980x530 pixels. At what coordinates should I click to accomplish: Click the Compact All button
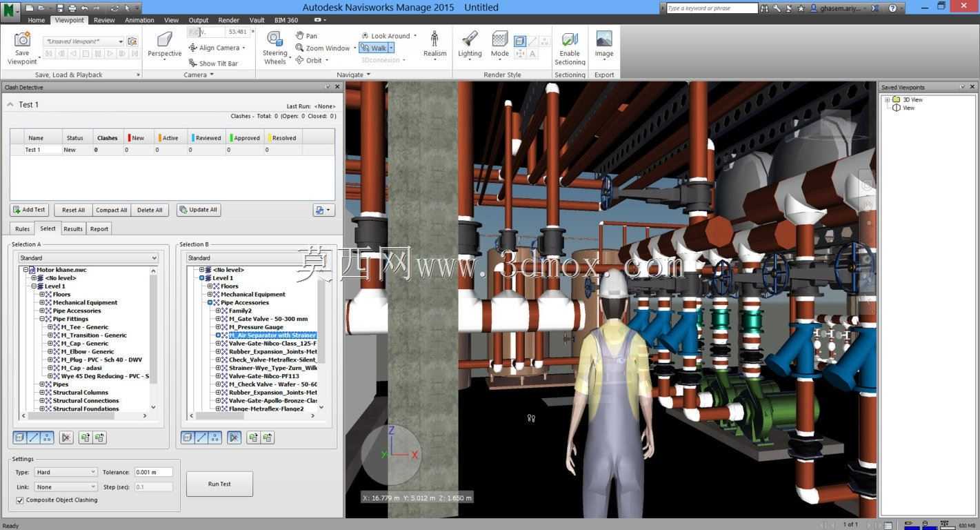click(x=111, y=210)
